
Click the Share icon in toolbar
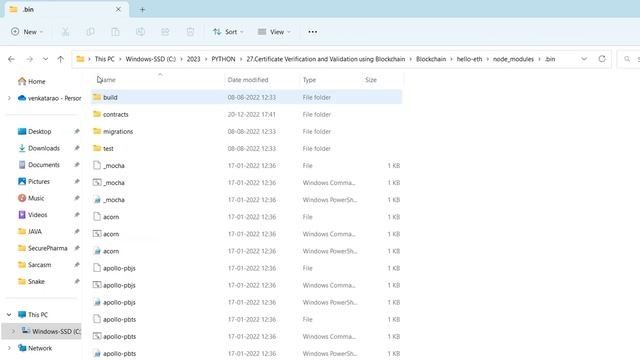pos(165,32)
